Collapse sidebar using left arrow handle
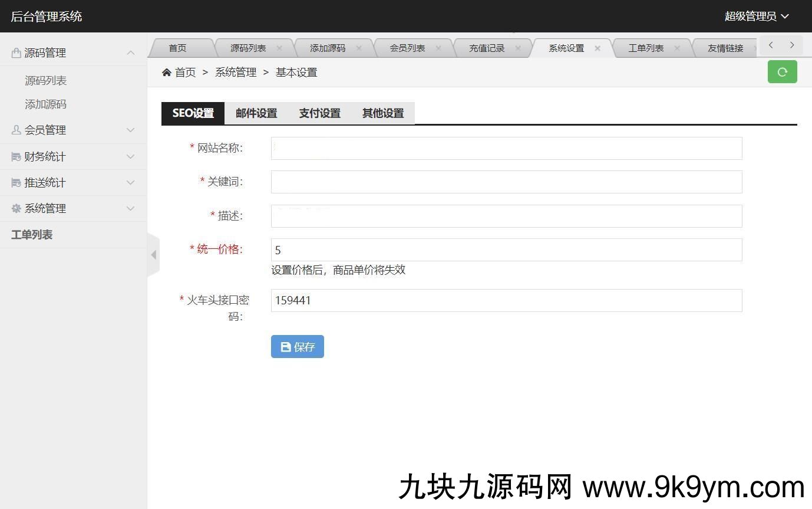Viewport: 812px width, 509px height. (153, 255)
